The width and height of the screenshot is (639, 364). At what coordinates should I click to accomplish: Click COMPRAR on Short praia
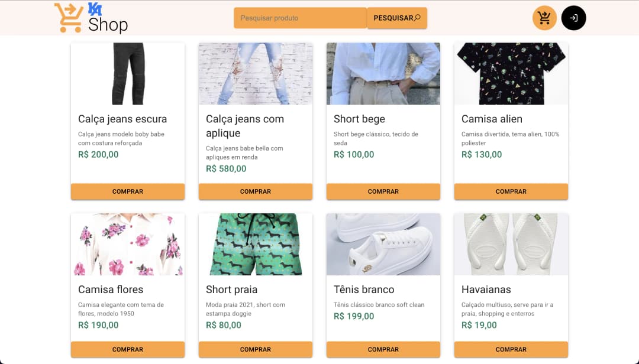click(255, 349)
